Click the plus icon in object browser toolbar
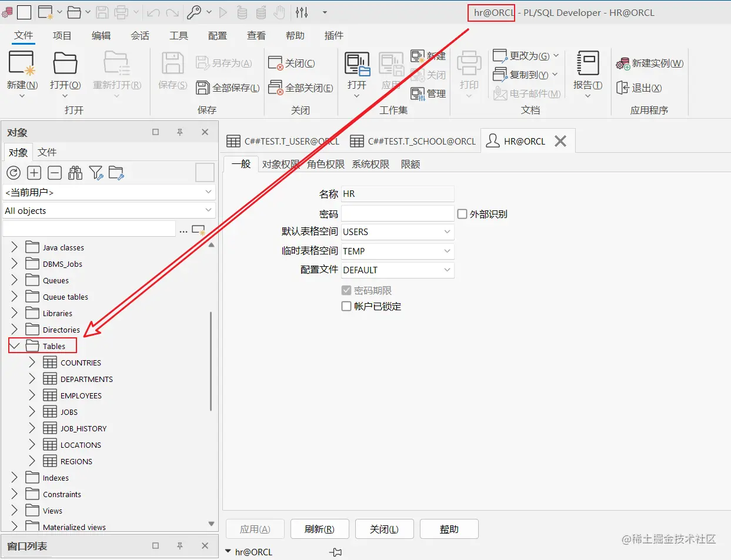The height and width of the screenshot is (560, 731). click(34, 173)
